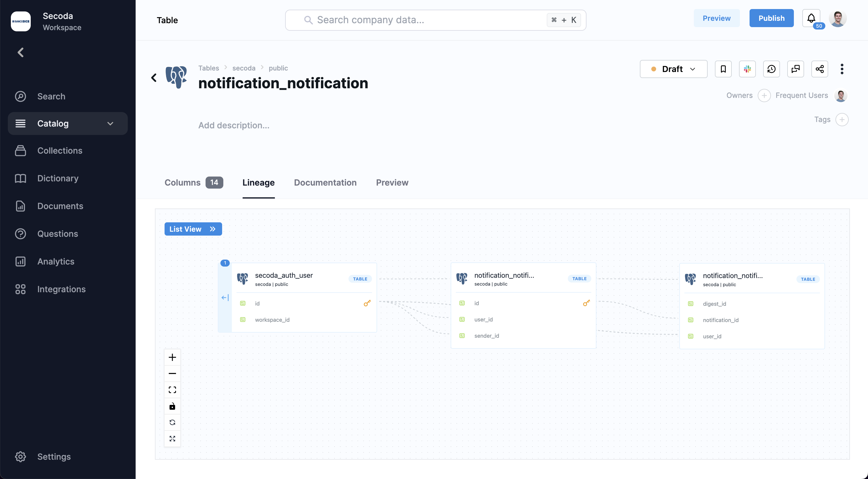Click the Frequent Users avatar
Viewport: 868px width, 479px height.
[840, 96]
